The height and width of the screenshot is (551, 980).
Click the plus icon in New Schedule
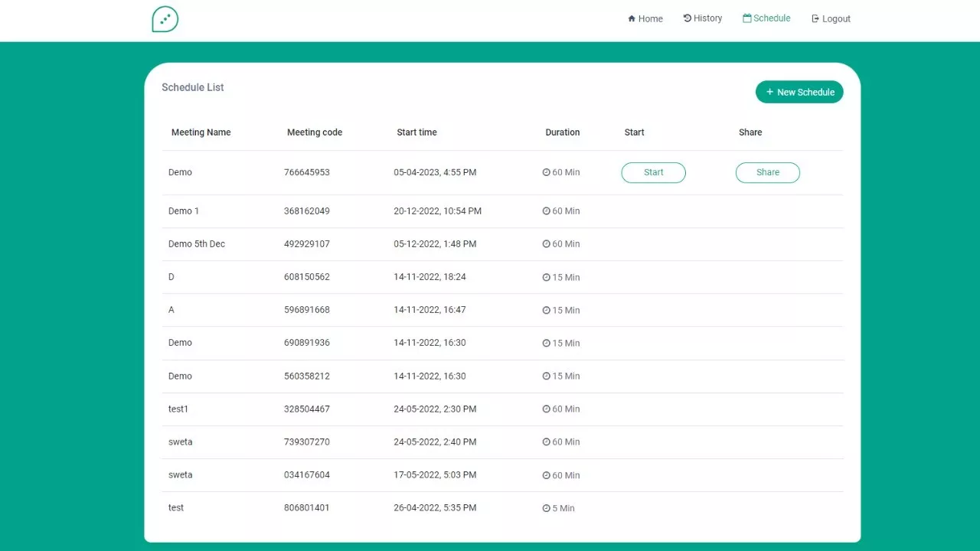pos(769,92)
